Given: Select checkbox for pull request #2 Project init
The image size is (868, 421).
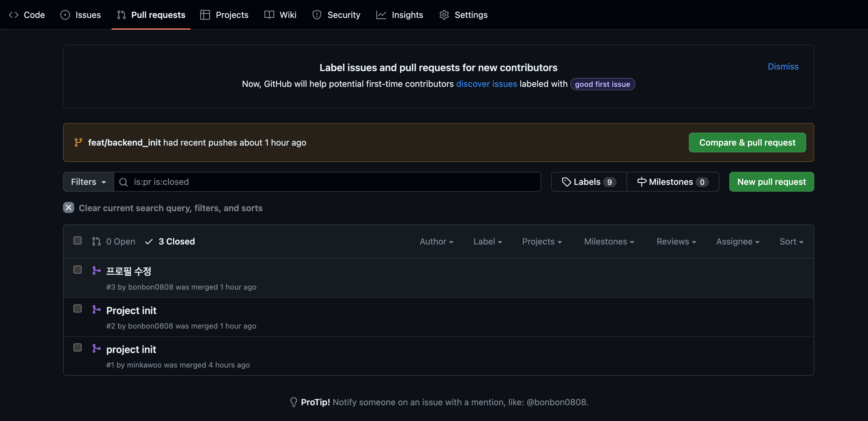Looking at the screenshot, I should [78, 309].
